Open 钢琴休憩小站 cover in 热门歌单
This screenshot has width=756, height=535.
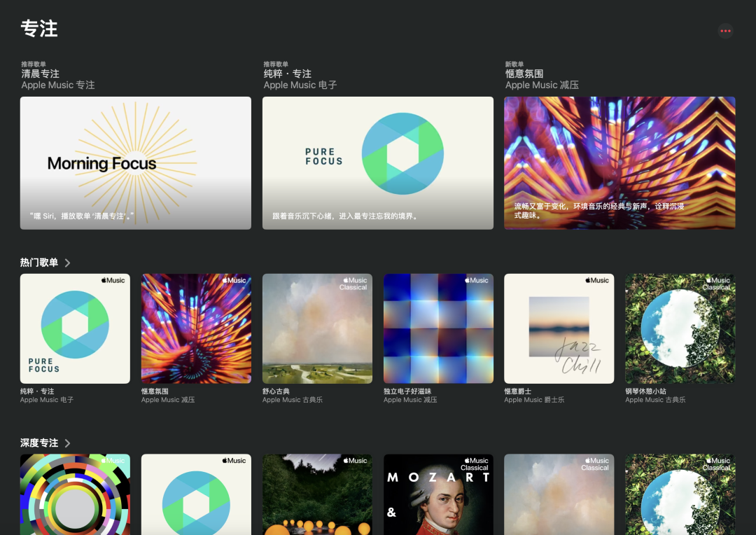(680, 328)
